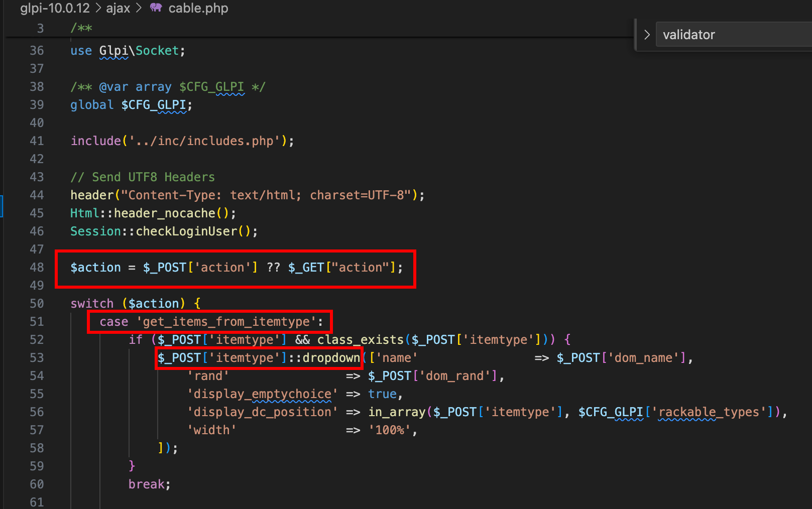
Task: Click the '// Send UTF8 Headers' comment
Action: click(x=143, y=177)
